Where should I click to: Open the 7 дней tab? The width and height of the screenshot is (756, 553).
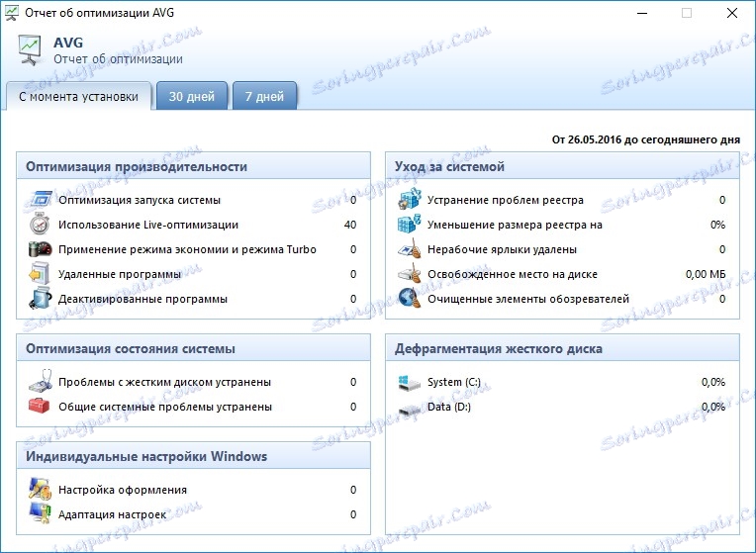tap(264, 96)
